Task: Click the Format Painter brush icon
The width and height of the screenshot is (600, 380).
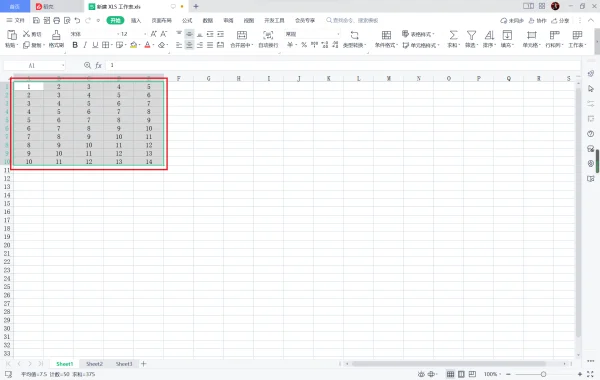Action: [x=56, y=35]
